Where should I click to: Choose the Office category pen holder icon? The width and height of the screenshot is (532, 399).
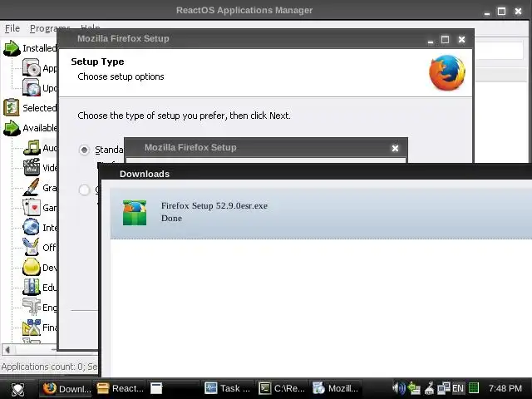[32, 247]
